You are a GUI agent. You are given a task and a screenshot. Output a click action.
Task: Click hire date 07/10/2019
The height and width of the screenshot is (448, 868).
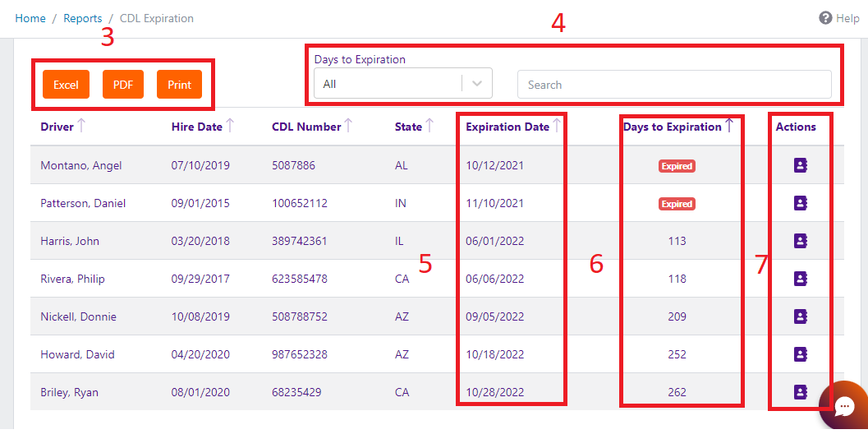pos(200,165)
